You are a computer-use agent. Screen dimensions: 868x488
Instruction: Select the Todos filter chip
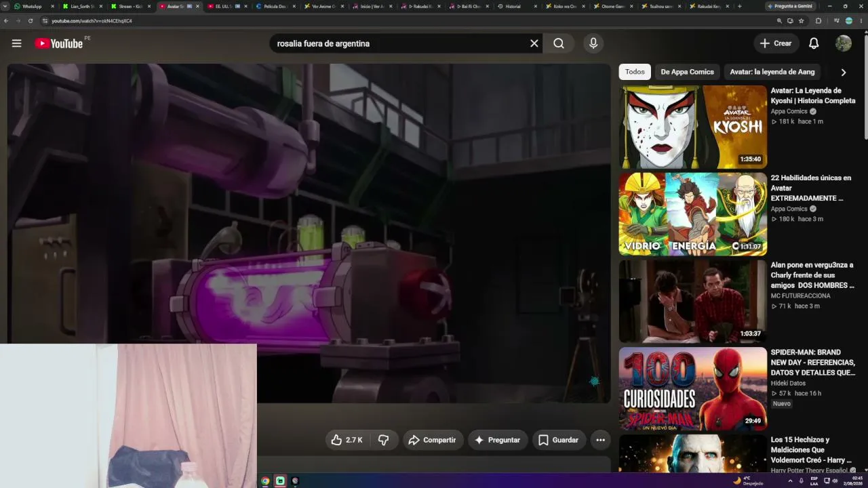635,72
